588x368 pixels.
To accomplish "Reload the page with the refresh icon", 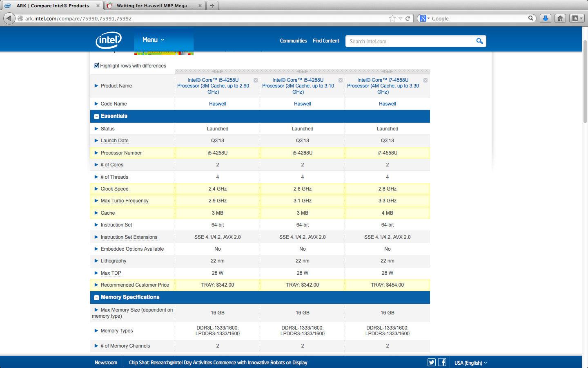I will point(408,18).
